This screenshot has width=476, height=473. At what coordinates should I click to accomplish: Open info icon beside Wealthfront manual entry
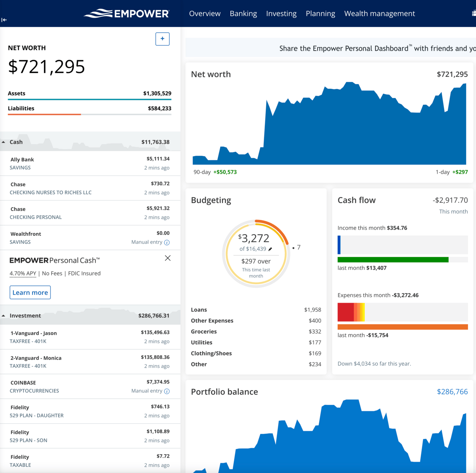pos(167,243)
